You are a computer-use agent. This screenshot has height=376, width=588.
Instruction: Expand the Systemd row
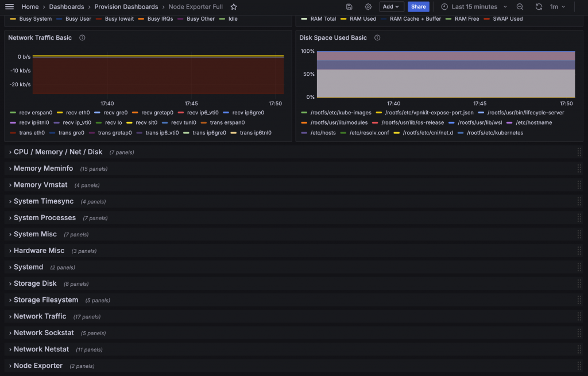click(28, 267)
